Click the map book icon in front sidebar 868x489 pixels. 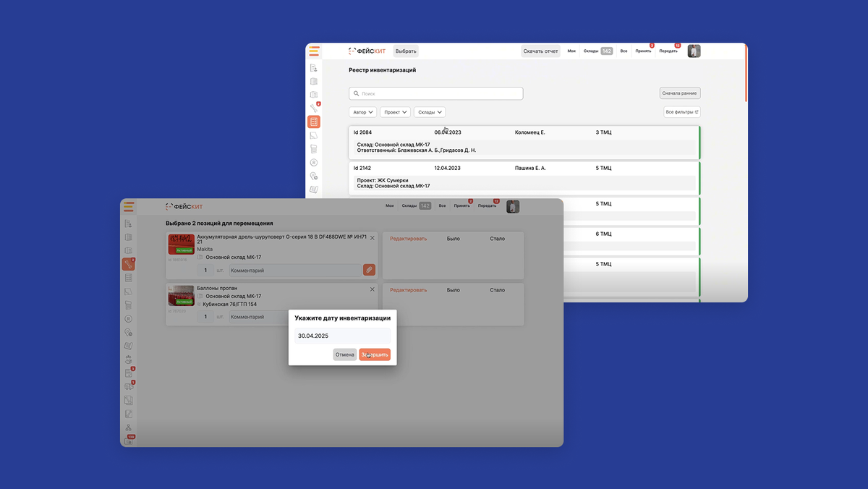coord(129,346)
